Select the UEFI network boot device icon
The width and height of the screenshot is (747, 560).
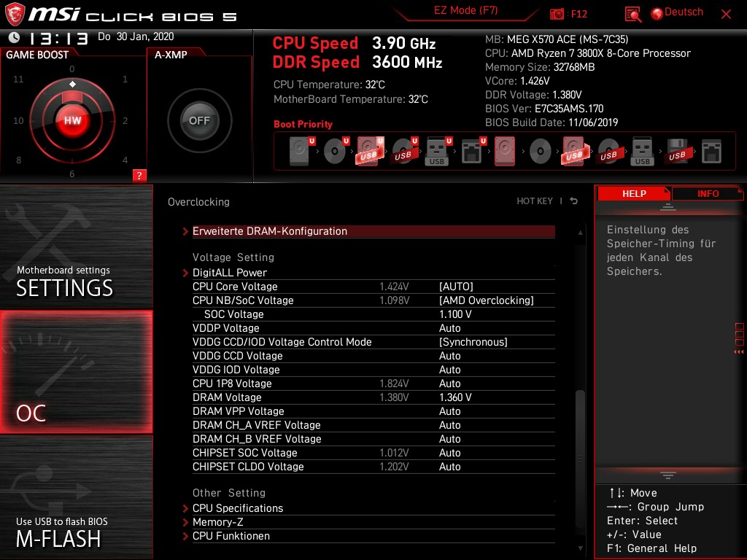tap(473, 151)
